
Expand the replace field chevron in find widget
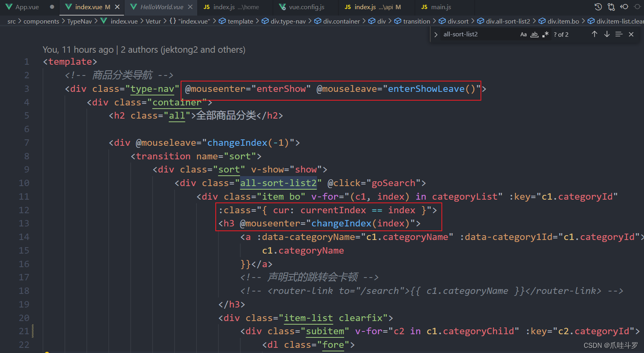[x=436, y=34]
